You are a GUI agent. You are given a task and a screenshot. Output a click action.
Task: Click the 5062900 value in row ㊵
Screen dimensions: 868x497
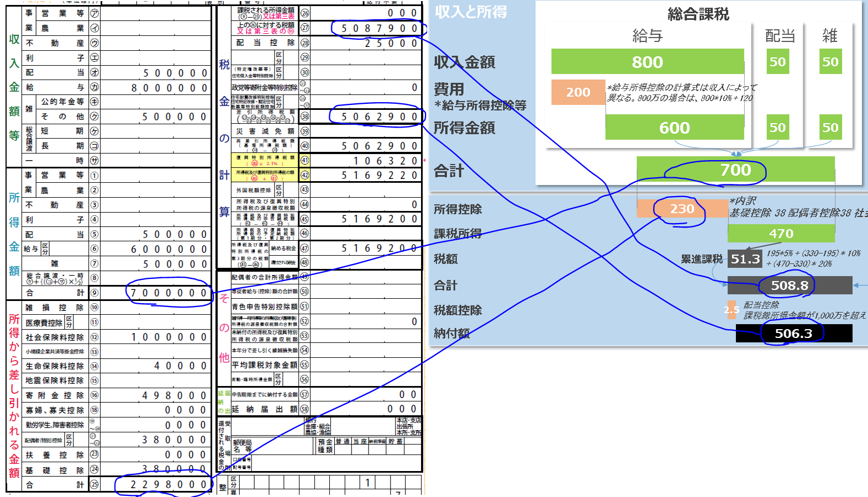[x=381, y=146]
